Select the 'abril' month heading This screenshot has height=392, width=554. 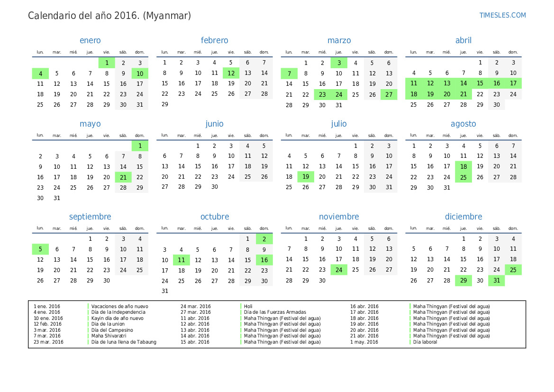coord(463,40)
